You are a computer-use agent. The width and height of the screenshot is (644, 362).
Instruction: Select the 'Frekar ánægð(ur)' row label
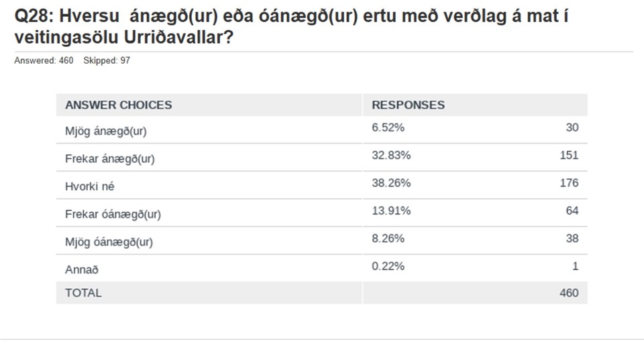[x=109, y=159]
